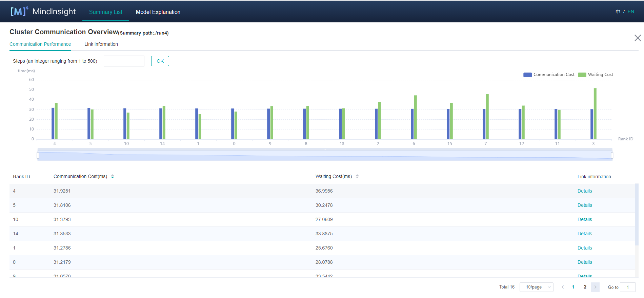Open the 10/page size dropdown
Viewport: 644px width, 298px height.
(x=536, y=287)
